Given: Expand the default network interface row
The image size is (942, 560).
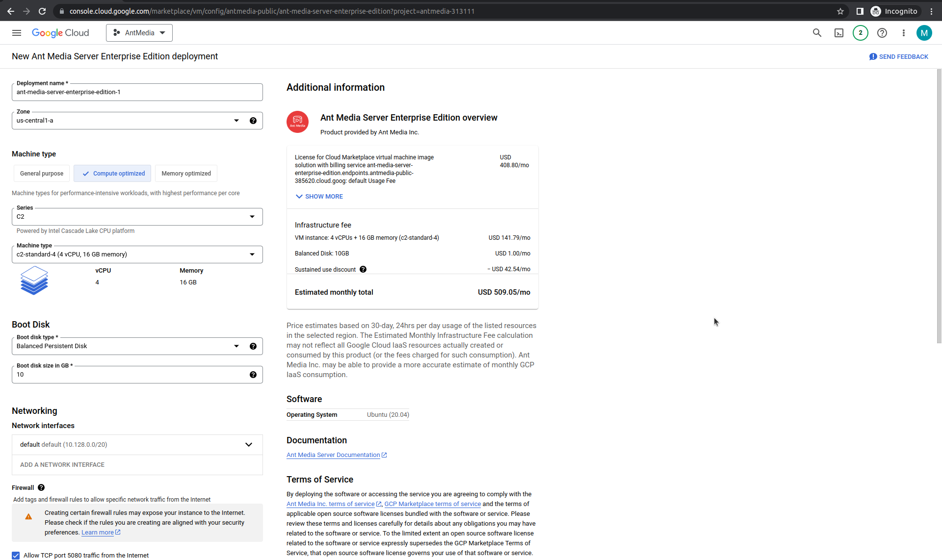Looking at the screenshot, I should [137, 445].
